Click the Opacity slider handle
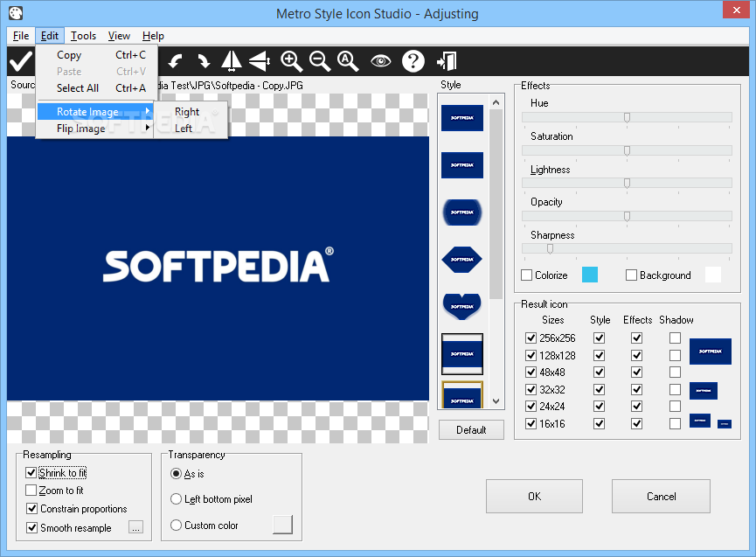The width and height of the screenshot is (756, 557). tap(627, 217)
